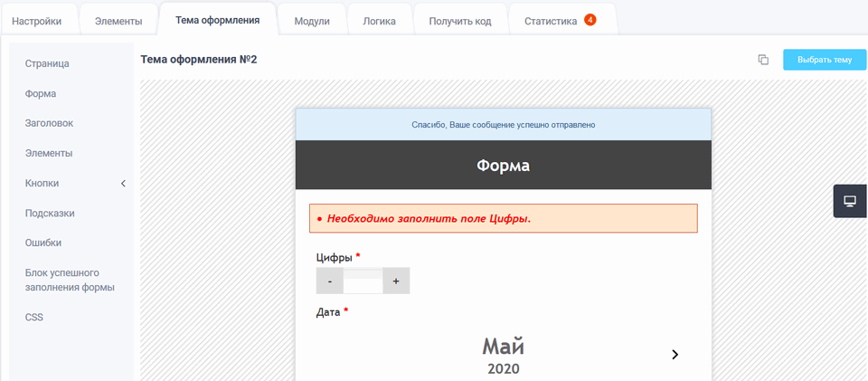Open the CSS sidebar section

[x=34, y=318]
